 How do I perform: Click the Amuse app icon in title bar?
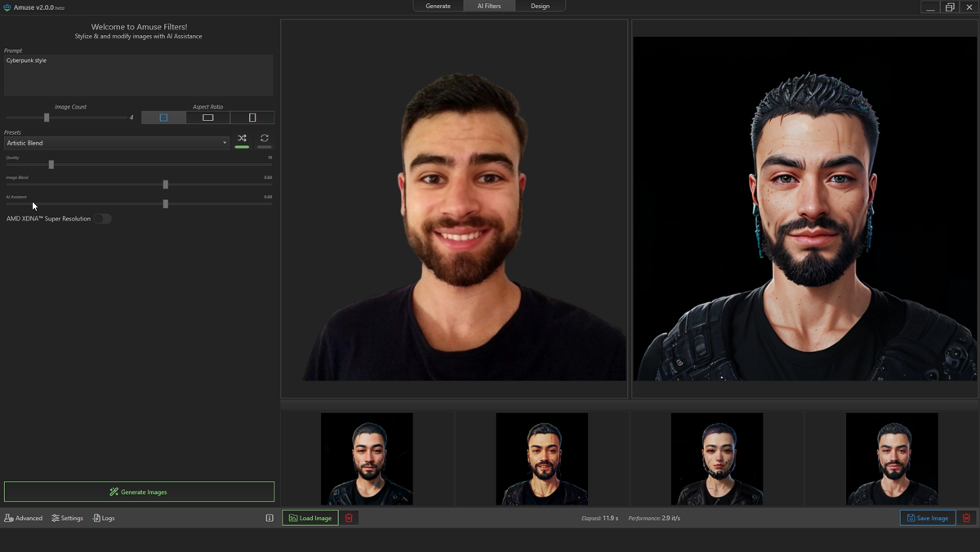pyautogui.click(x=7, y=7)
